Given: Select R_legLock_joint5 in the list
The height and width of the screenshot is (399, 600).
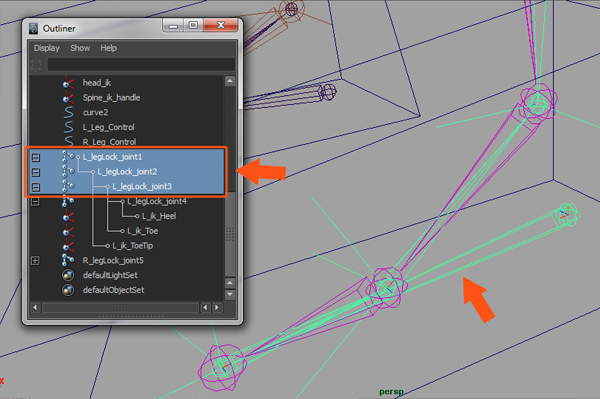Looking at the screenshot, I should pyautogui.click(x=113, y=261).
